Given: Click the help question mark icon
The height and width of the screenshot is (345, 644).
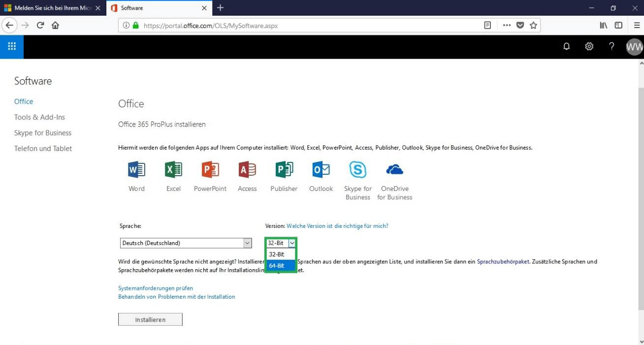Looking at the screenshot, I should (612, 46).
